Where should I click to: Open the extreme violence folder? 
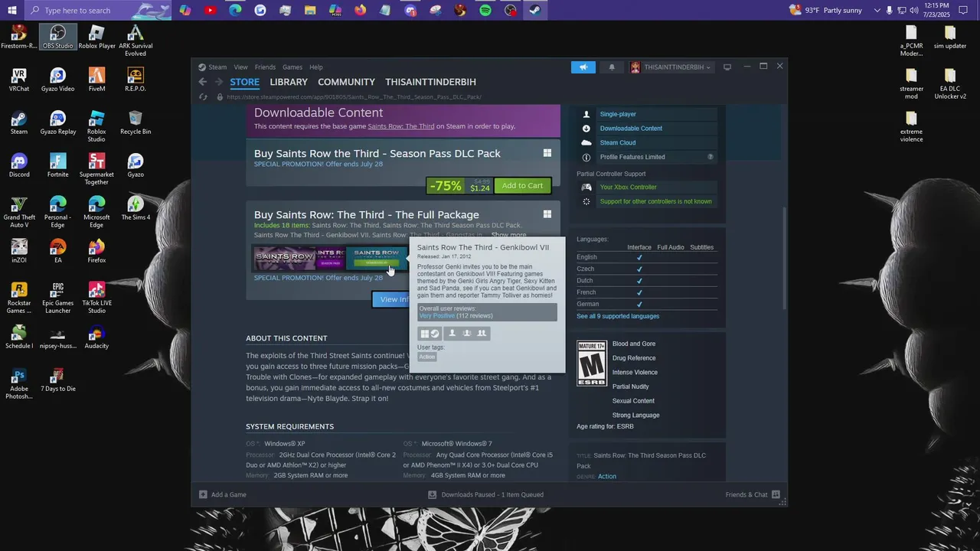[911, 126]
